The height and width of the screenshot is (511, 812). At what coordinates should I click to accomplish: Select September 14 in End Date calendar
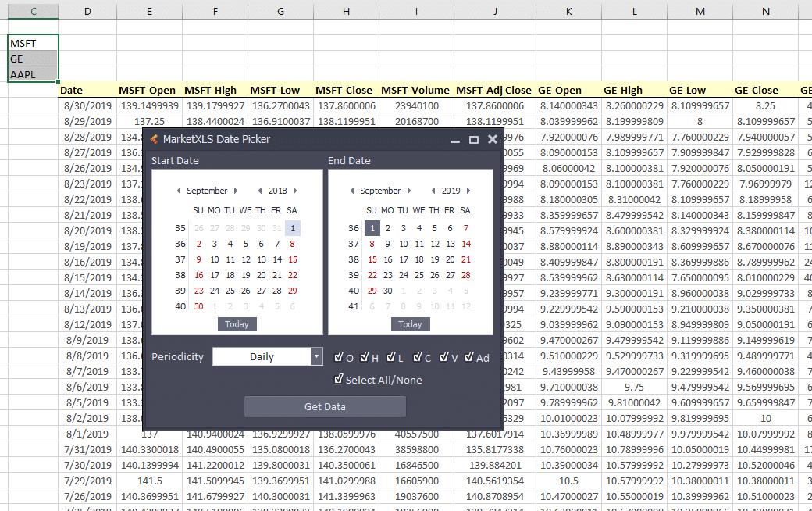click(466, 244)
